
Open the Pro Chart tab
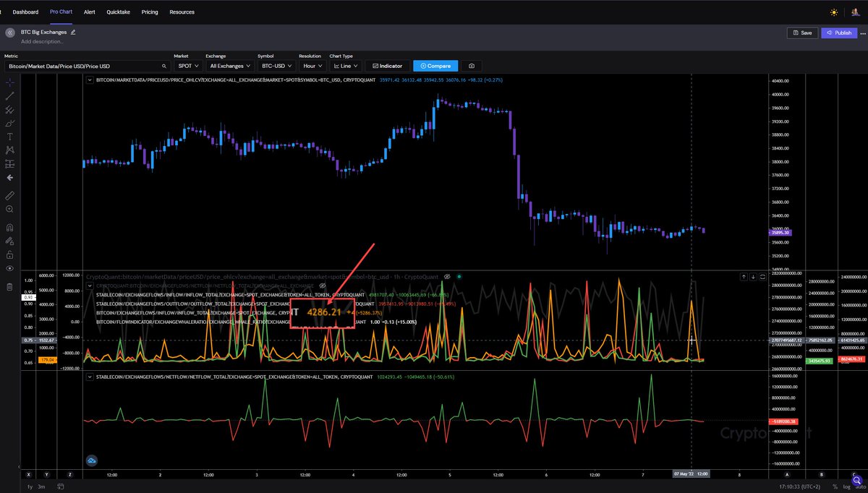[x=61, y=12]
